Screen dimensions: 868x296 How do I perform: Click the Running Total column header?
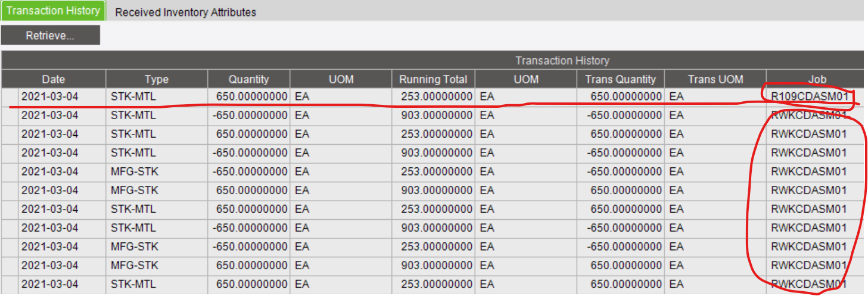pos(433,79)
